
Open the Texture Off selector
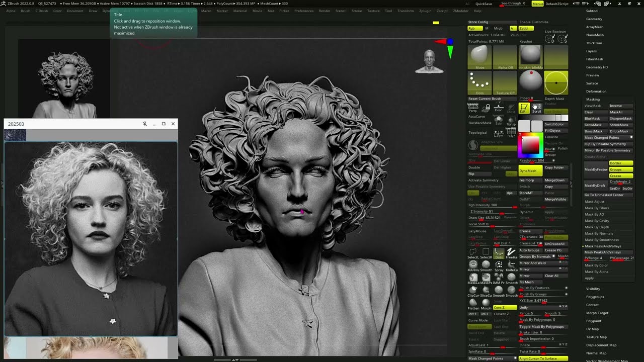point(505,83)
